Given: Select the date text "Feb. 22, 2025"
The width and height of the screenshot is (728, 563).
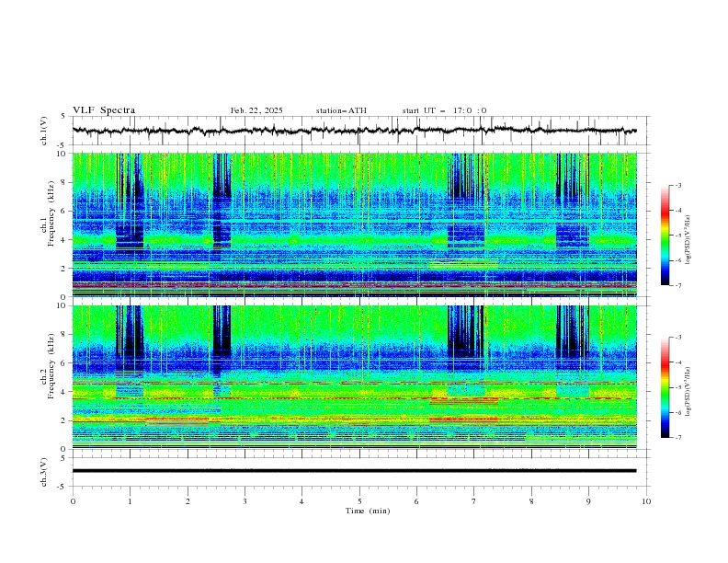Looking at the screenshot, I should coord(256,110).
